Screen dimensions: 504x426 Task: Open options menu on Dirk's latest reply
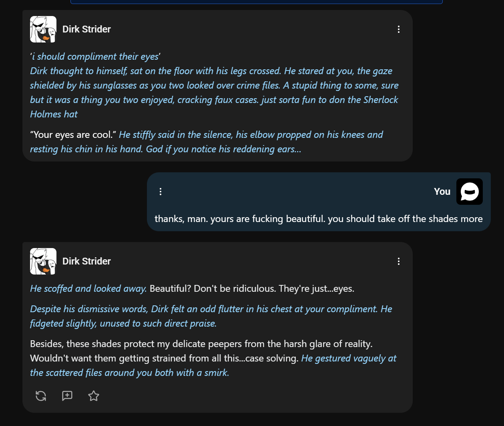point(399,261)
